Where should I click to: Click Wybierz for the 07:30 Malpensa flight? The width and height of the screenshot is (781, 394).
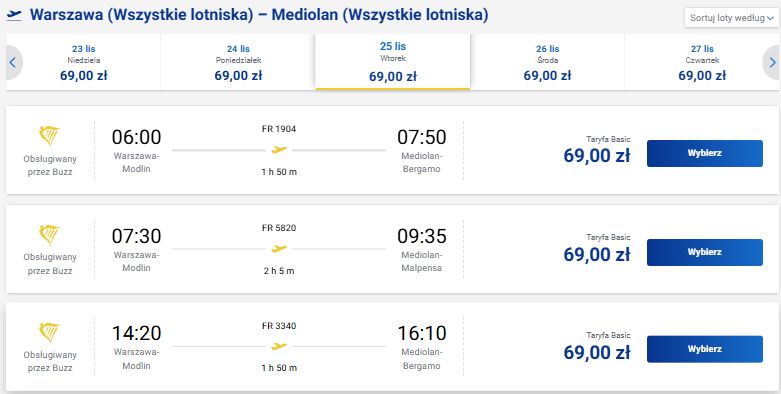[705, 252]
